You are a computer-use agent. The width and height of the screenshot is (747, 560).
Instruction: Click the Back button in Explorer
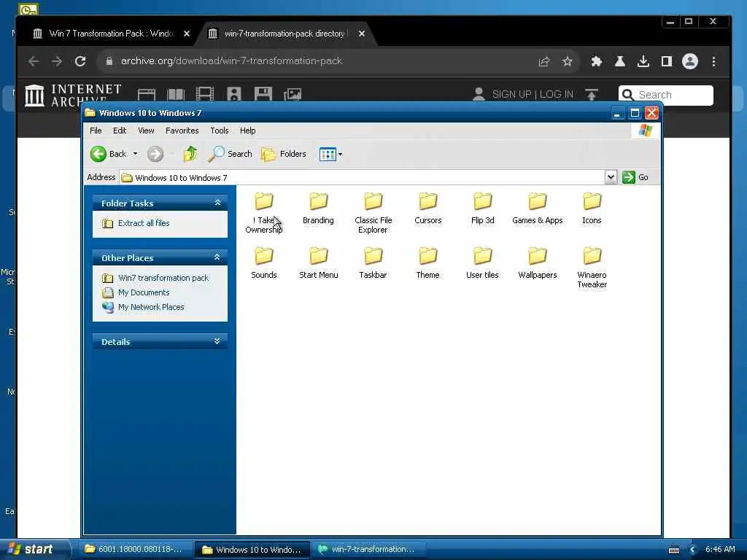109,154
